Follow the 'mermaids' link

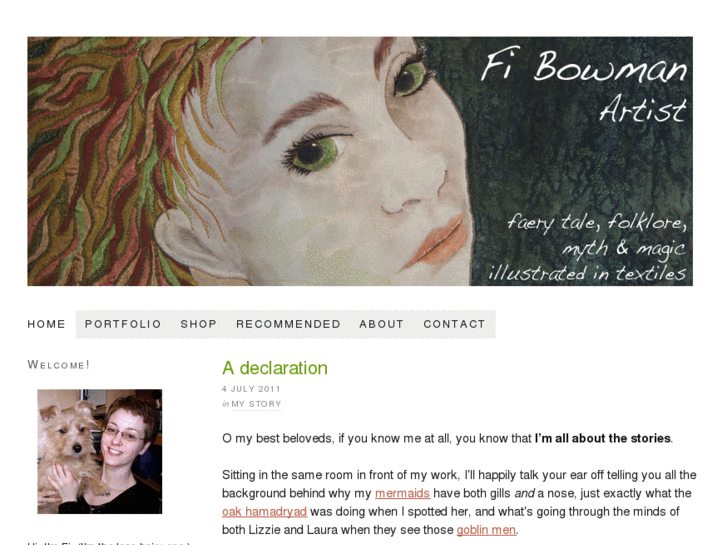402,493
